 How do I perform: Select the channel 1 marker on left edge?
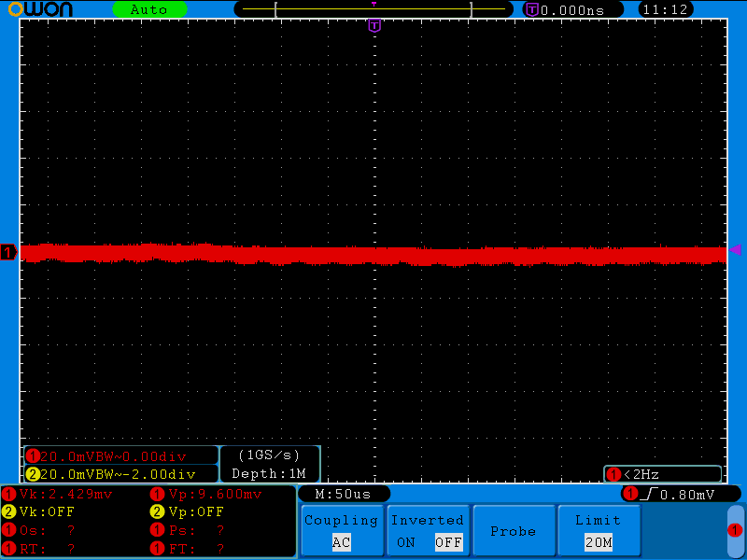pos(7,252)
